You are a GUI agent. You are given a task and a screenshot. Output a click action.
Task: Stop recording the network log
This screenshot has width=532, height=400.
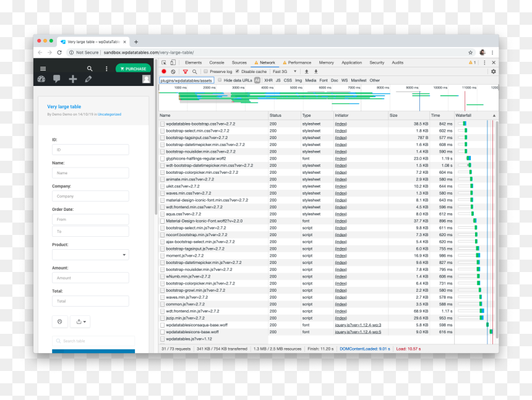tap(164, 72)
